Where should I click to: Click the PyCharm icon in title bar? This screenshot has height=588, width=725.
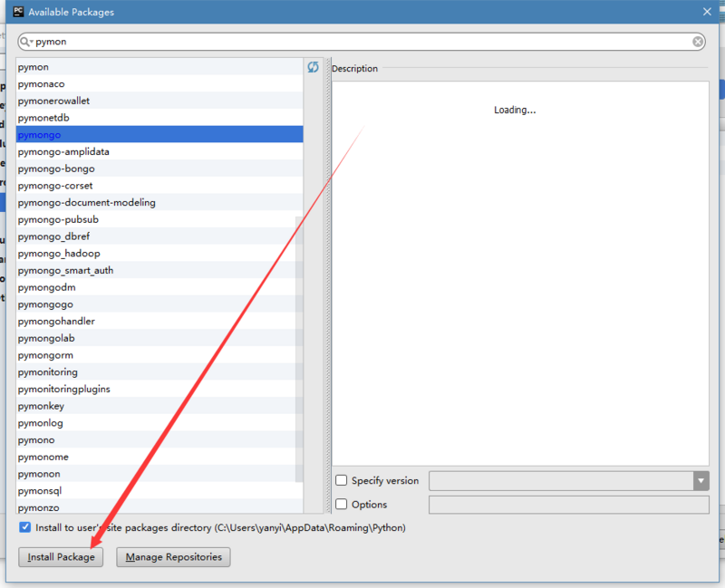click(18, 12)
